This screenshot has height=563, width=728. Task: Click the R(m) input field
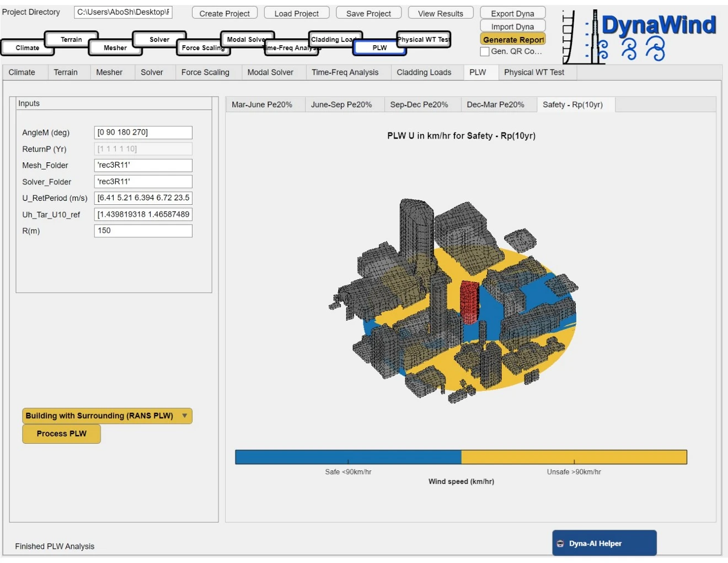click(143, 231)
